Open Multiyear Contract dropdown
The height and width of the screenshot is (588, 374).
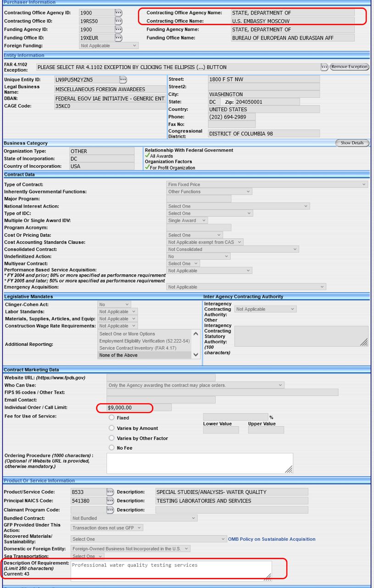[183, 264]
